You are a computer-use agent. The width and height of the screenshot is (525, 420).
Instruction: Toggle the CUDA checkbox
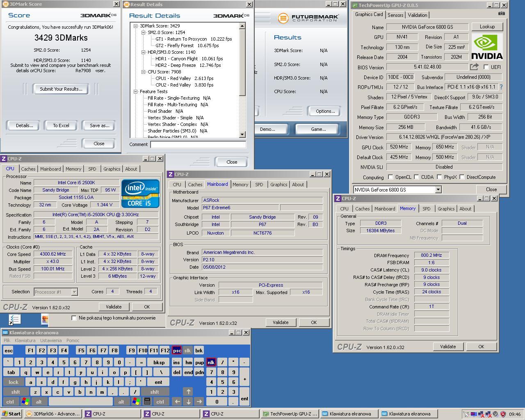coord(416,177)
